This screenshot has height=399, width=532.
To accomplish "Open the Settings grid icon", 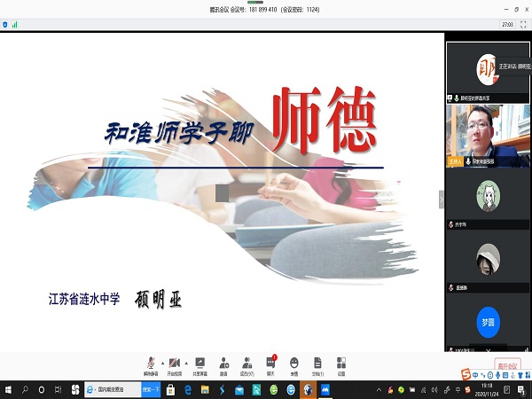I will click(341, 366).
